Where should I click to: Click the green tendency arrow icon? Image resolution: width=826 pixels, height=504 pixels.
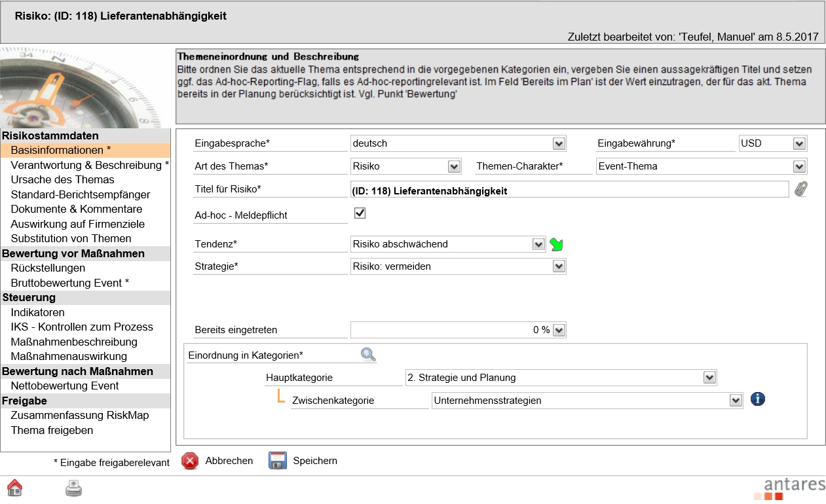point(557,245)
